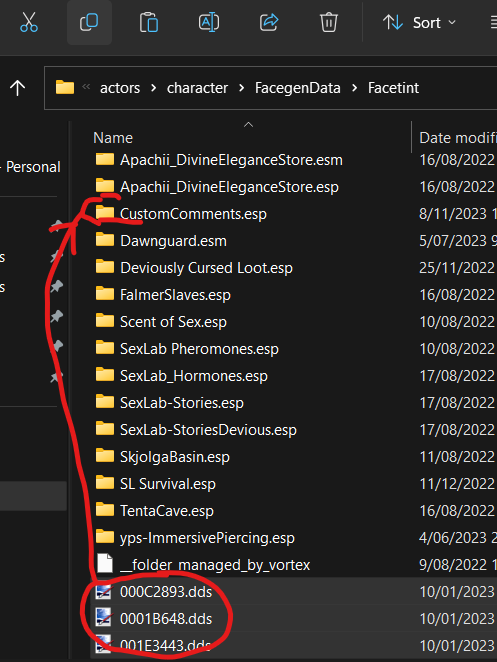Select Deviously Cursed Loot.esp folder name
Image resolution: width=497 pixels, height=662 pixels.
pos(206,268)
